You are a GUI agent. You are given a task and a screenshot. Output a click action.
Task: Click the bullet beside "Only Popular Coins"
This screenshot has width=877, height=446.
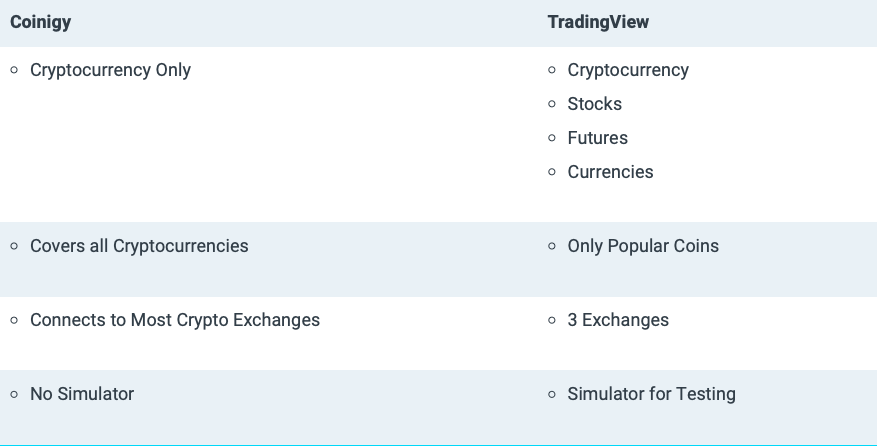pos(552,246)
